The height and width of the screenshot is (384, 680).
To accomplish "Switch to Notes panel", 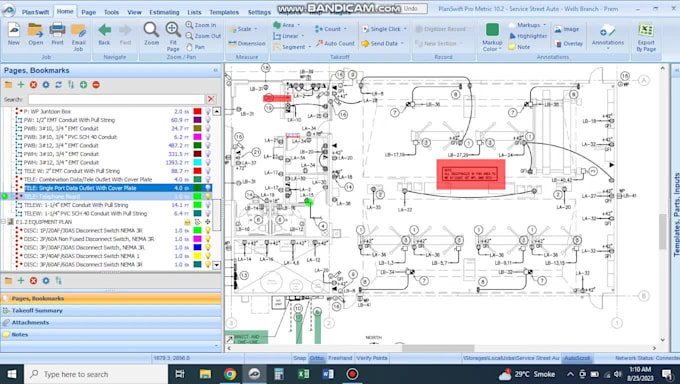I will pyautogui.click(x=111, y=335).
